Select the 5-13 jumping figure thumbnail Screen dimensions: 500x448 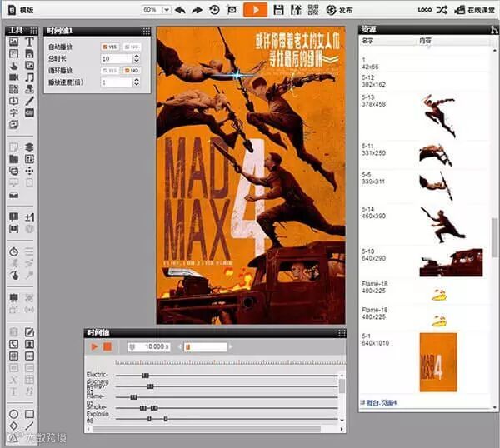click(440, 117)
